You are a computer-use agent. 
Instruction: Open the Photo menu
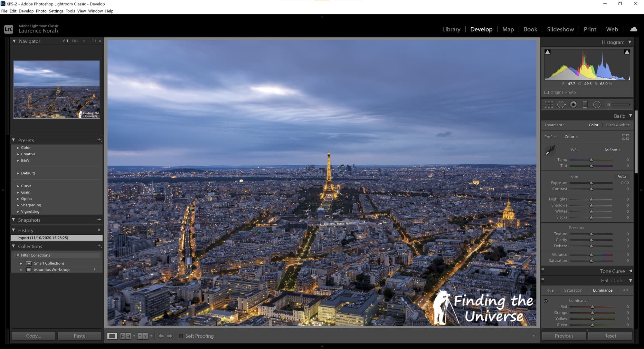coord(41,11)
